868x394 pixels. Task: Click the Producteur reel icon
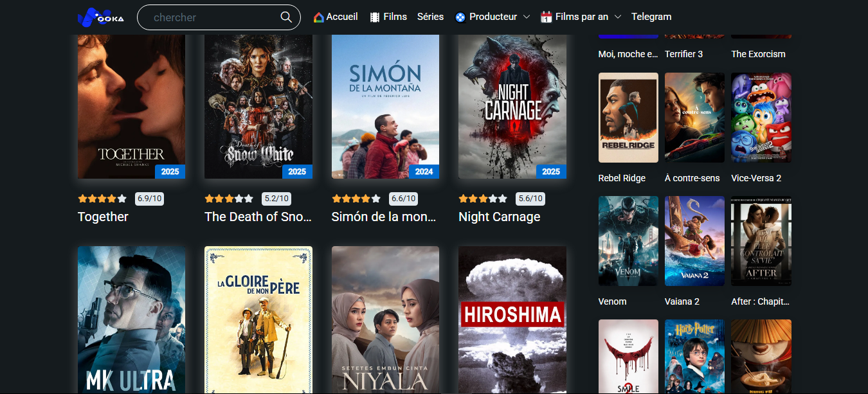[x=460, y=17]
